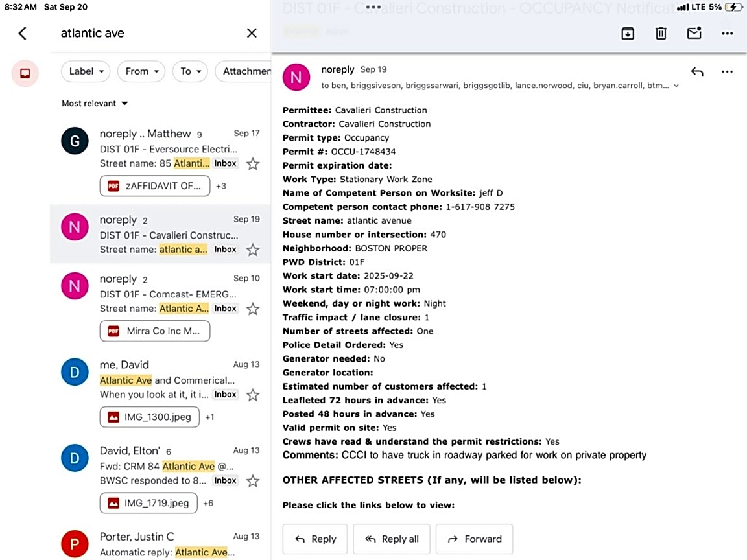Open the Label filter dropdown

86,71
